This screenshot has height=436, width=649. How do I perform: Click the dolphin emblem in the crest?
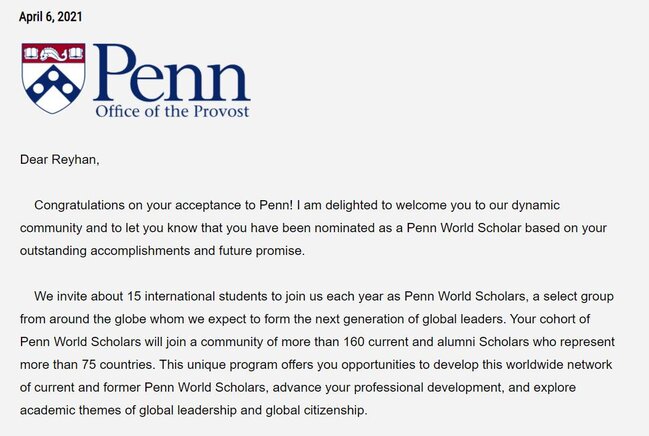(x=54, y=54)
